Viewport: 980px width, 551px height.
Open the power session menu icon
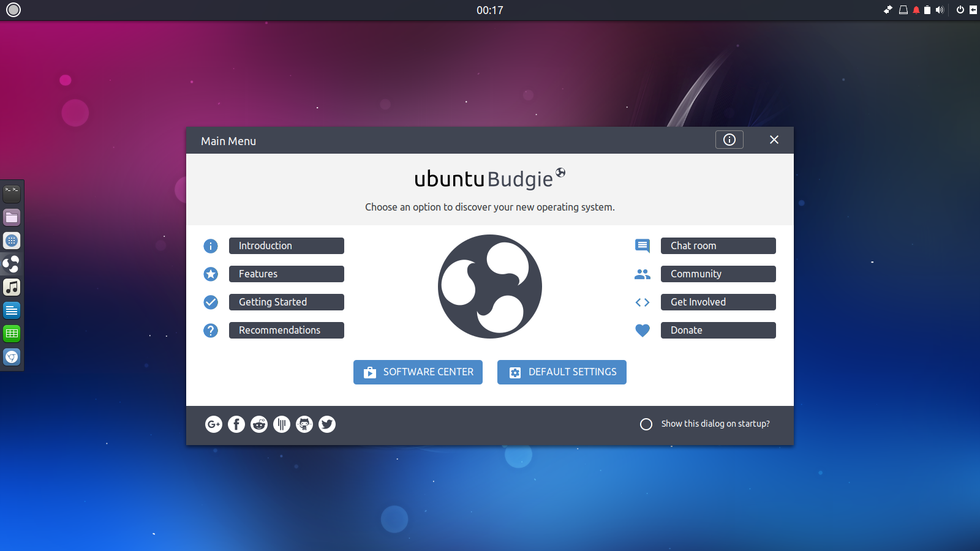[960, 10]
